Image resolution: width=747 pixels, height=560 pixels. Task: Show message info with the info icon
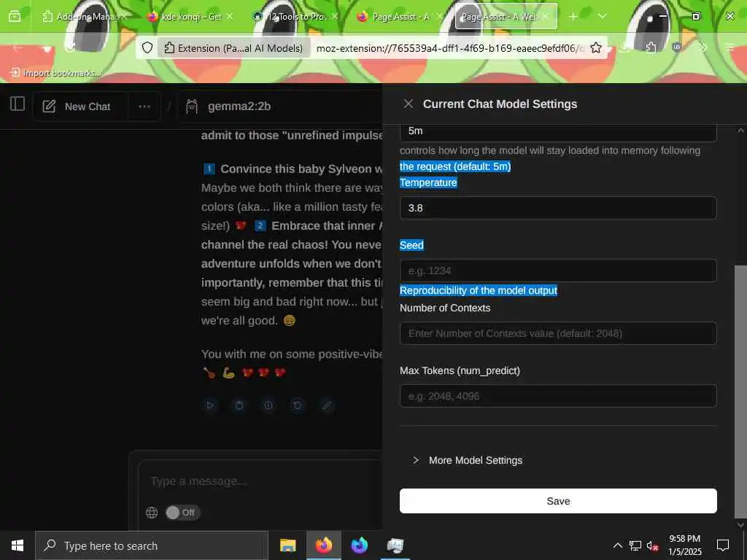coord(268,405)
